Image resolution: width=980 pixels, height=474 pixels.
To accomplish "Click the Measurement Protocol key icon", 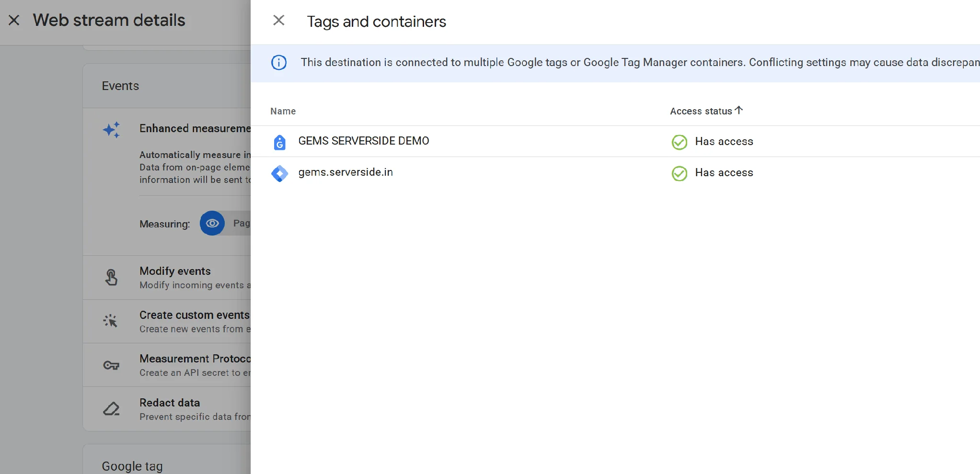I will click(111, 365).
